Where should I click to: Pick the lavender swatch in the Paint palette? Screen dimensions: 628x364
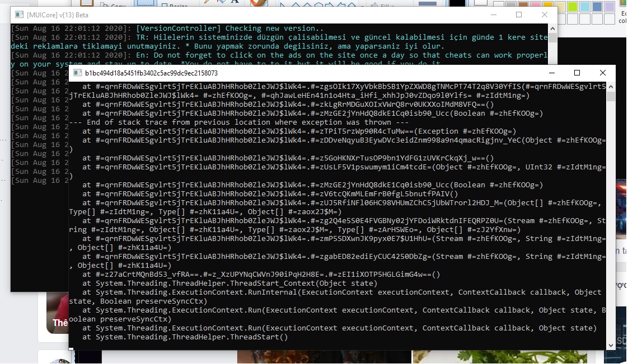tap(609, 6)
